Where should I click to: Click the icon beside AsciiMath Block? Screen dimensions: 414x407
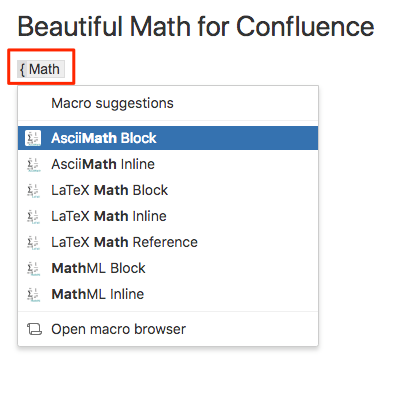tap(33, 138)
